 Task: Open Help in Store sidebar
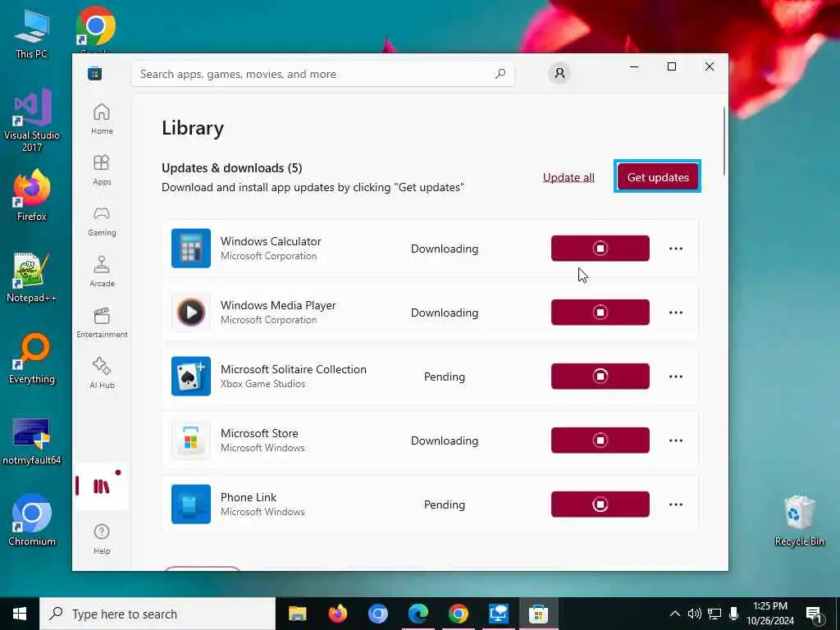point(102,539)
